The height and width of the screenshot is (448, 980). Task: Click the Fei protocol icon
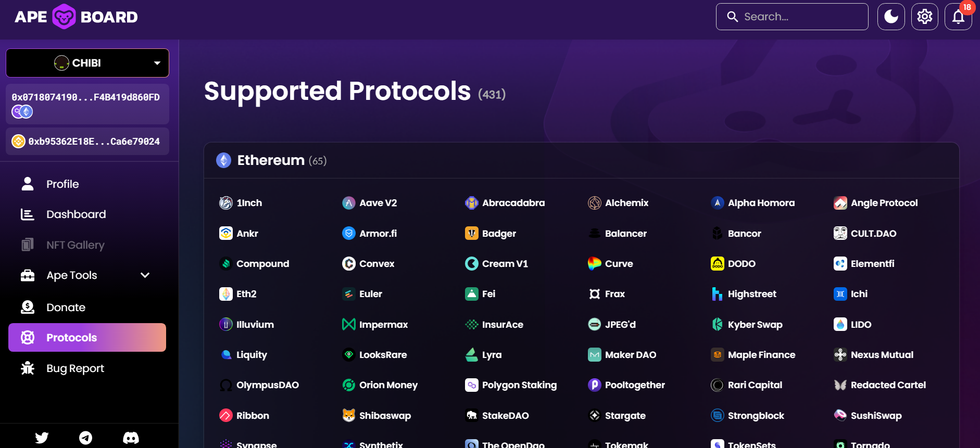[472, 294]
